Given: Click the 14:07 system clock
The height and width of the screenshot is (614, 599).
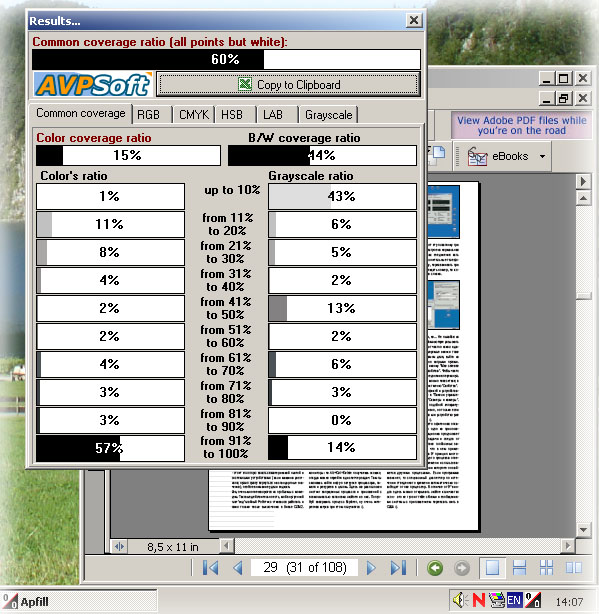Looking at the screenshot, I should (x=569, y=601).
